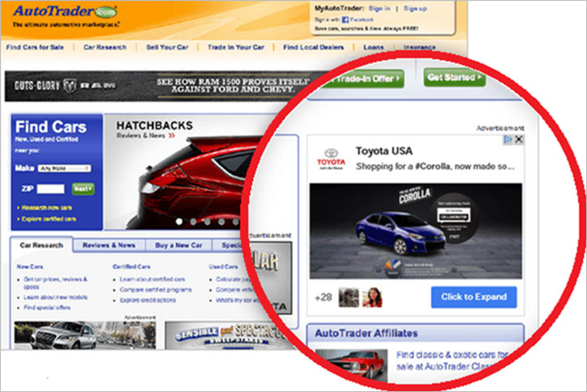Click Compare certified programs link
Screen dimensions: 587x392
[156, 289]
